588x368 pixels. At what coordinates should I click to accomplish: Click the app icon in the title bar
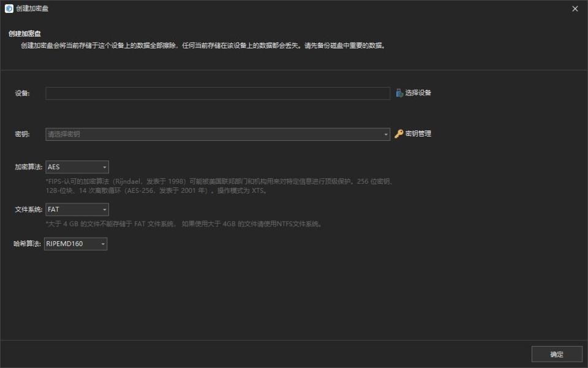[x=9, y=8]
